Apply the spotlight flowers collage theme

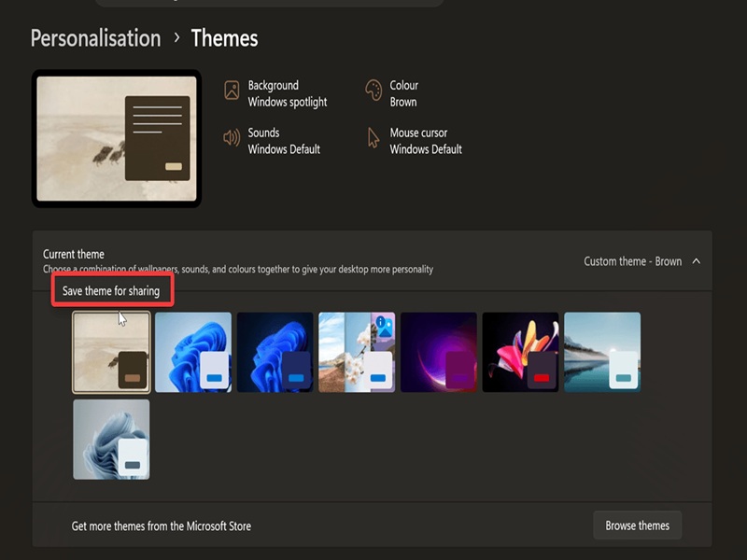point(357,353)
